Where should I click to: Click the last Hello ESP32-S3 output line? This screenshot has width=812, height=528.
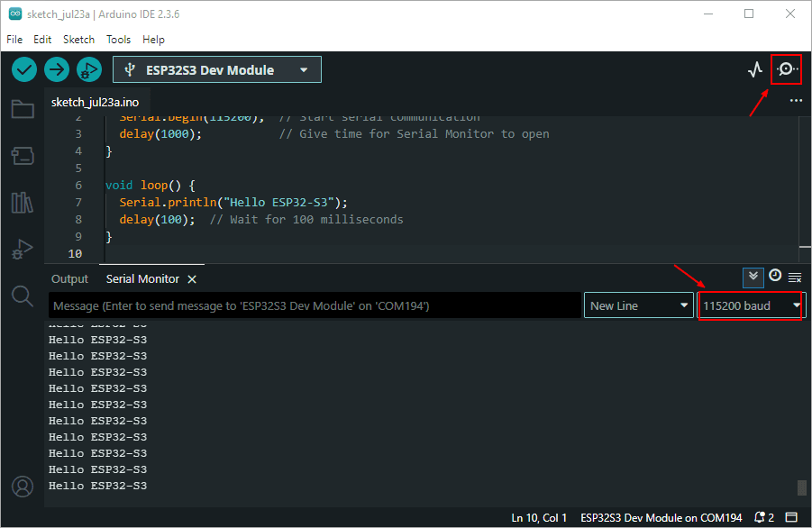98,486
